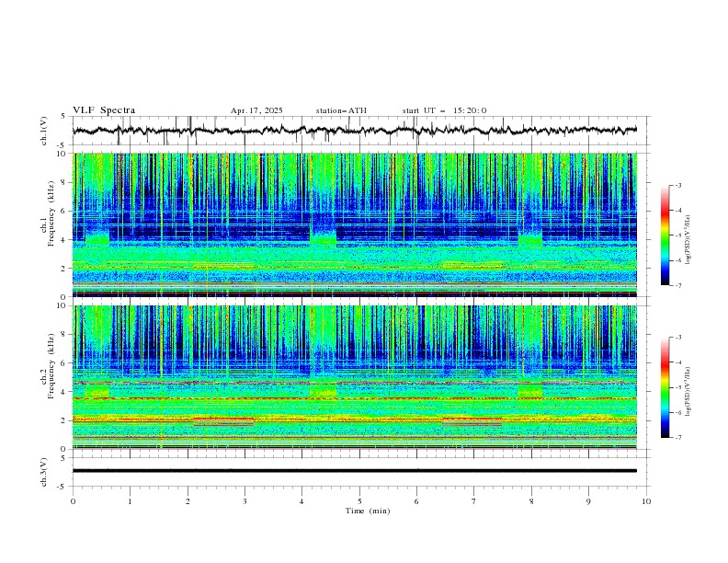The height and width of the screenshot is (563, 728).
Task: Click the ch.1 PSD color scale bar
Action: pyautogui.click(x=665, y=236)
